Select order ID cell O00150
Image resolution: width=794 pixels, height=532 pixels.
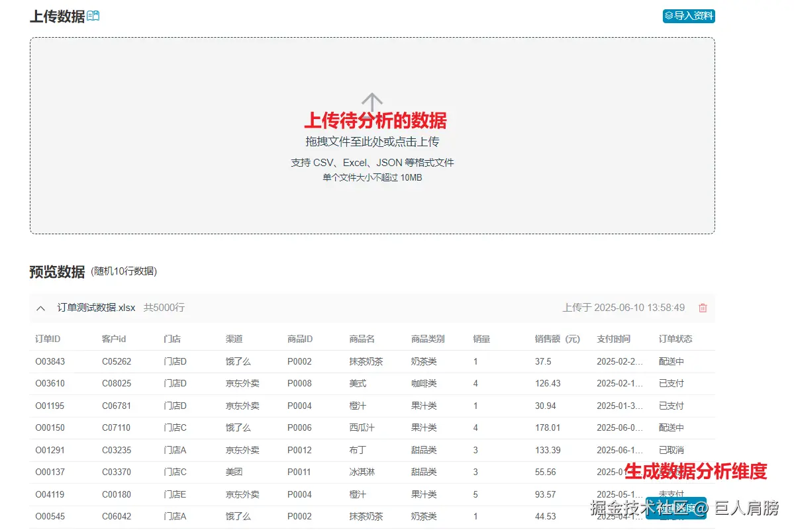[50, 427]
